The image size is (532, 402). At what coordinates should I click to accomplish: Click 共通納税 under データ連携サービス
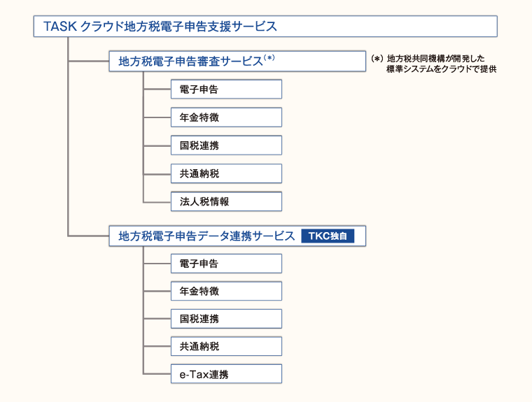(226, 346)
